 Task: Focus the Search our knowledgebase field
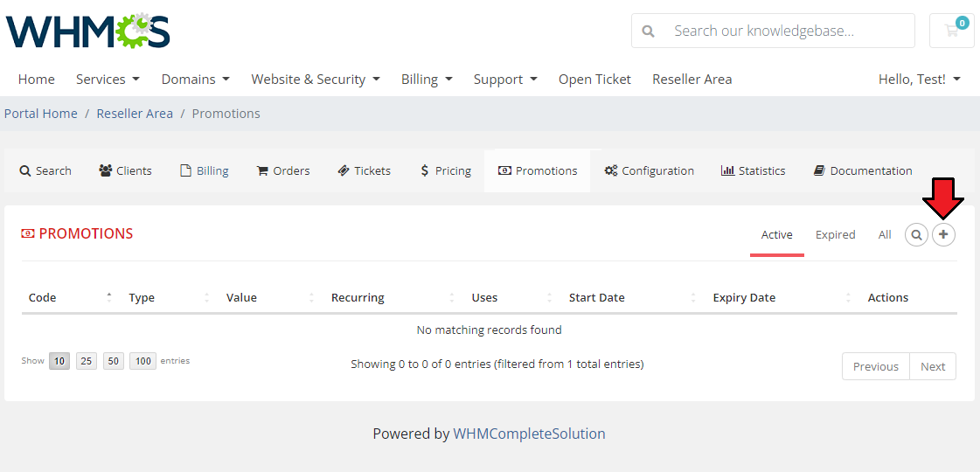773,31
